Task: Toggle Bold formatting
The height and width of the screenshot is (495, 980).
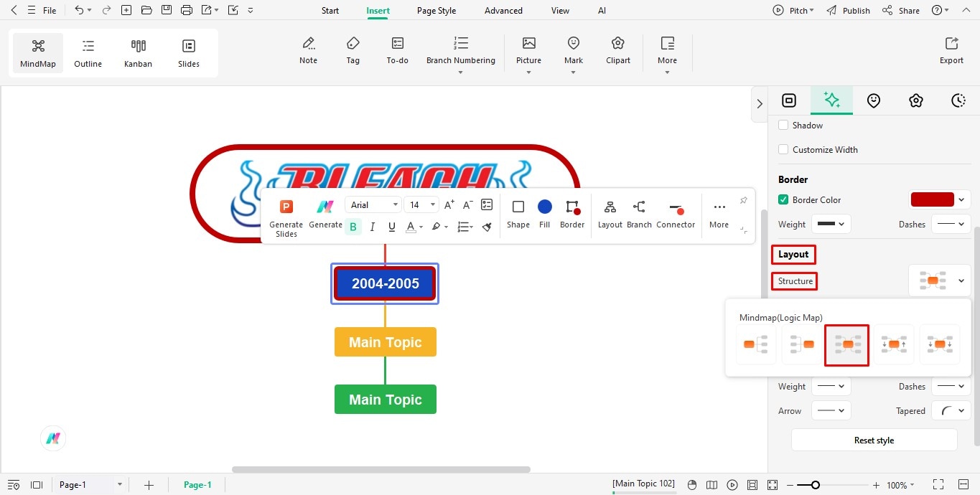Action: tap(353, 227)
